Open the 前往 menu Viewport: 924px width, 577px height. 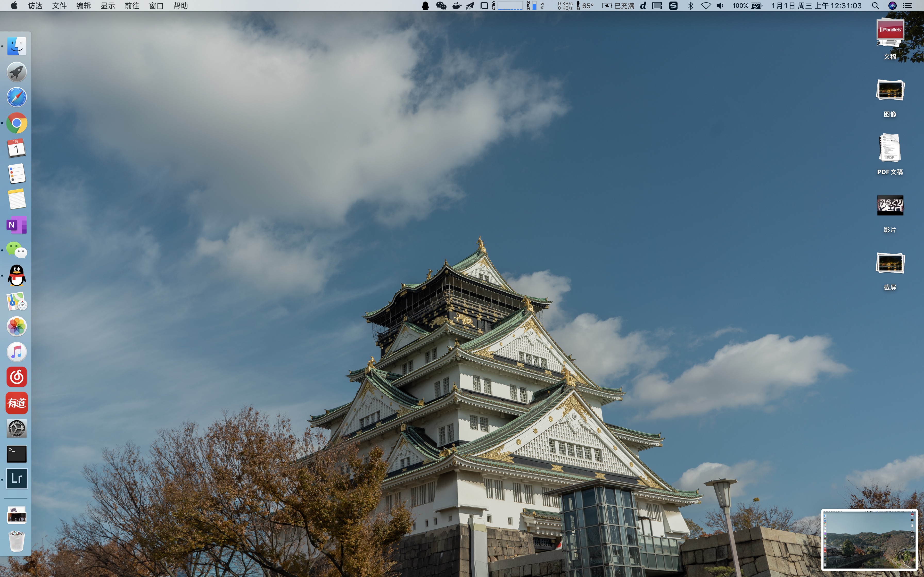[132, 6]
